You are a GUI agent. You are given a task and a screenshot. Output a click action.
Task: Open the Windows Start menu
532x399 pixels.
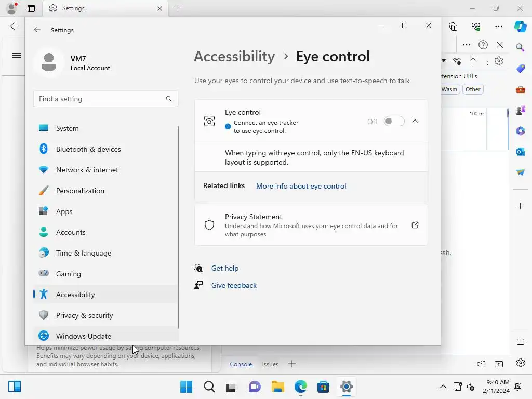186,387
